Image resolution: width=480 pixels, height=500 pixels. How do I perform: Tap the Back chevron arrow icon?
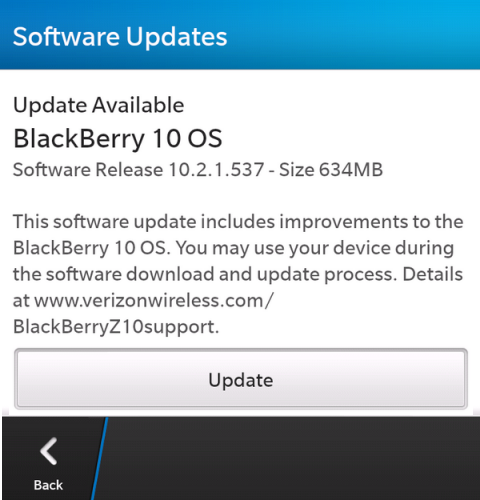coord(49,451)
